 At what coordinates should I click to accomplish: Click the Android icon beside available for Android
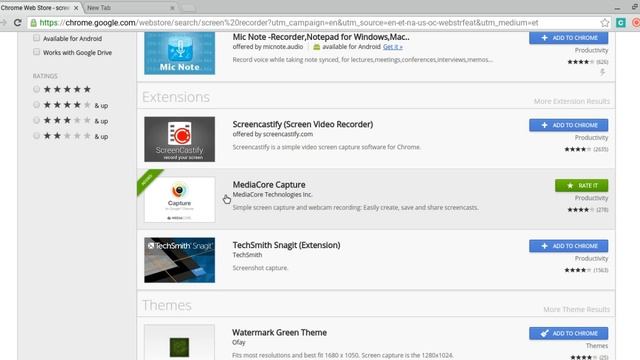click(316, 47)
